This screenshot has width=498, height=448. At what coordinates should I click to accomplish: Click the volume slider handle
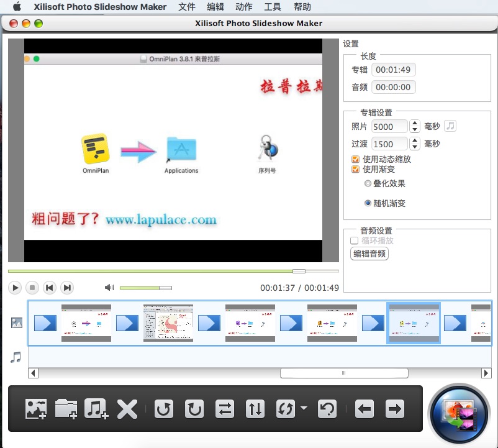tap(165, 288)
